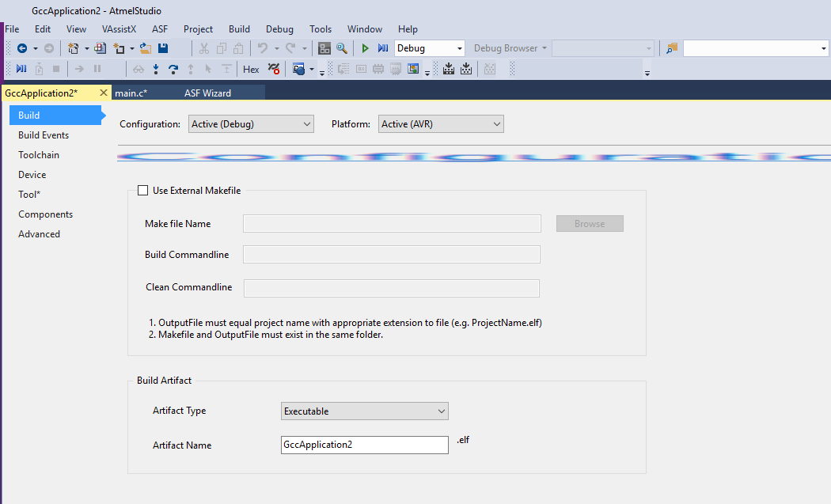This screenshot has width=831, height=504.
Task: Click the Open File folder icon
Action: [145, 48]
